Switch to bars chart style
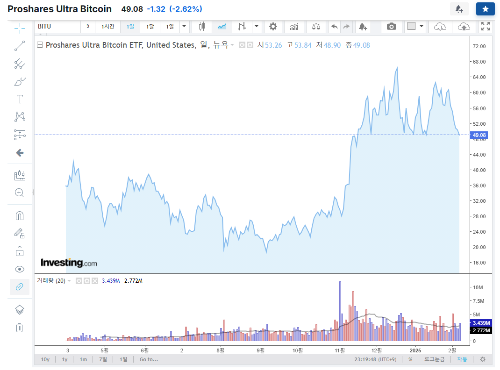500x370 pixels. pyautogui.click(x=242, y=26)
